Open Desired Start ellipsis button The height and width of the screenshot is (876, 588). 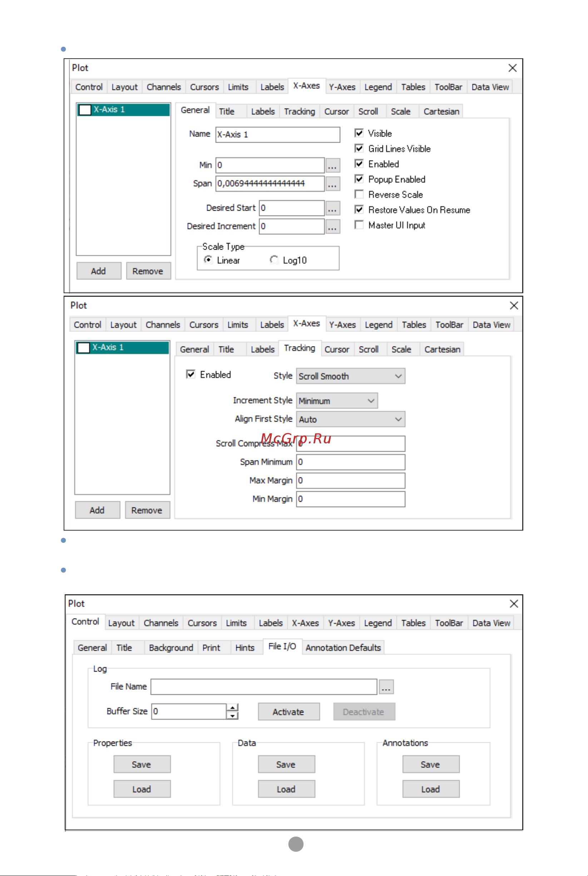tap(332, 208)
